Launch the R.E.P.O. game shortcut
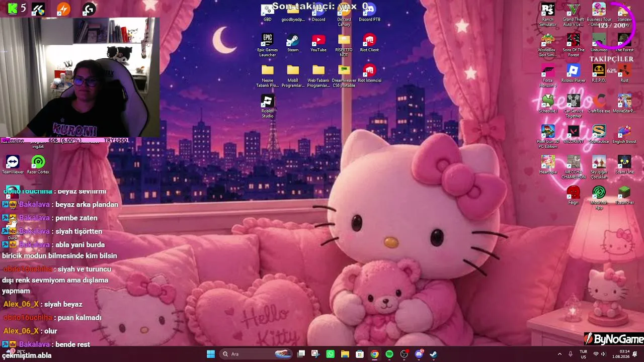 pyautogui.click(x=599, y=73)
